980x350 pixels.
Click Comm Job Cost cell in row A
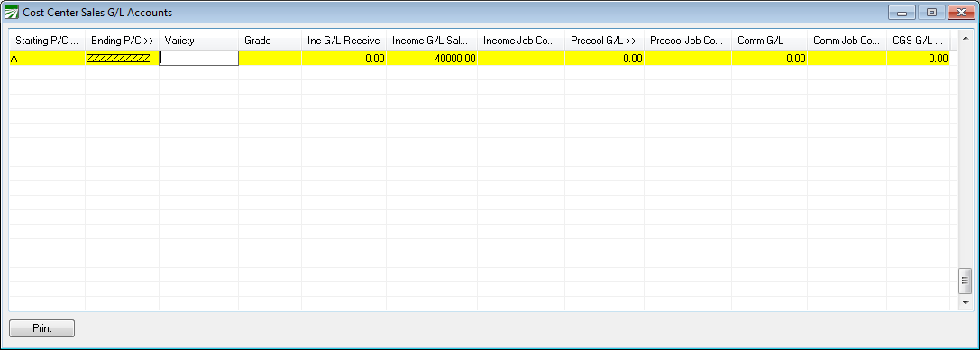[x=847, y=58]
